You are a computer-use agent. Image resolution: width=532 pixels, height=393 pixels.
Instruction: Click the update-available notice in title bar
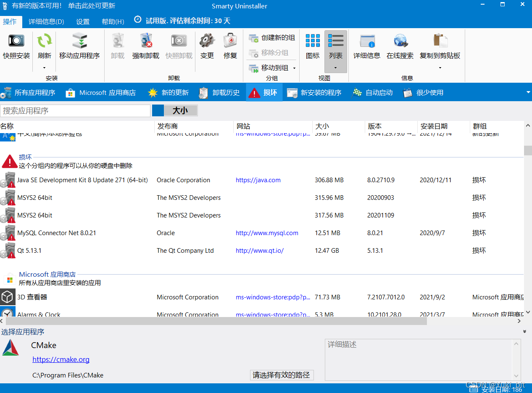point(63,6)
